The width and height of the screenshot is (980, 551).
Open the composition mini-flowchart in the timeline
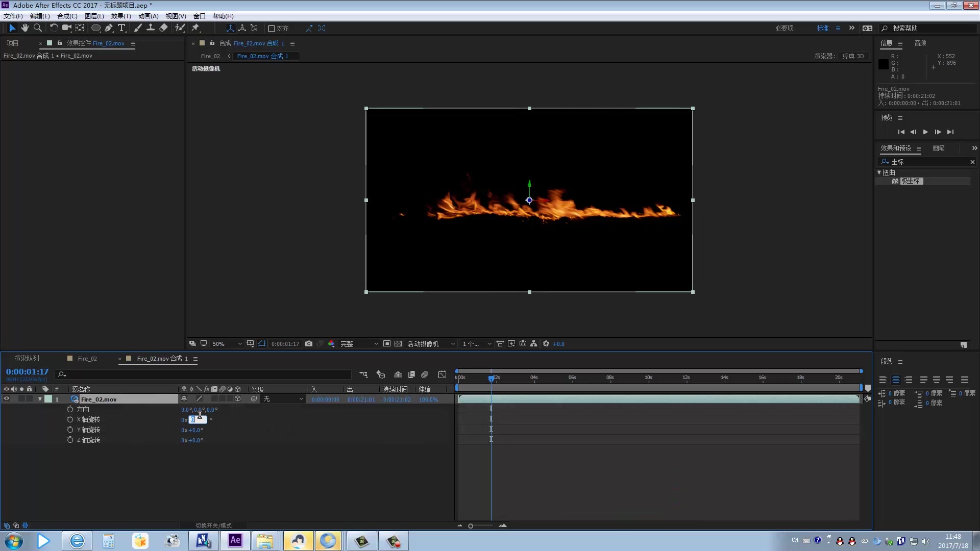pyautogui.click(x=363, y=374)
